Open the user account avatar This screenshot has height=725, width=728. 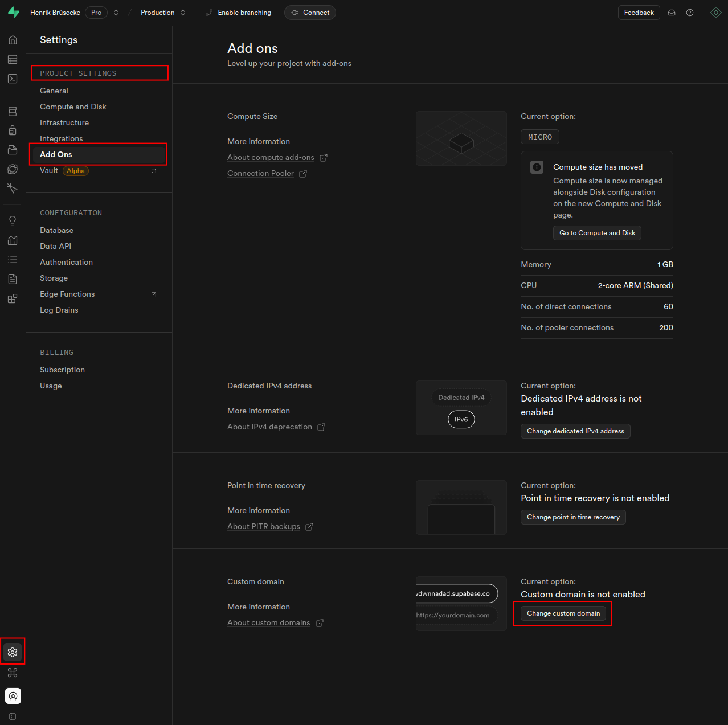pyautogui.click(x=13, y=696)
